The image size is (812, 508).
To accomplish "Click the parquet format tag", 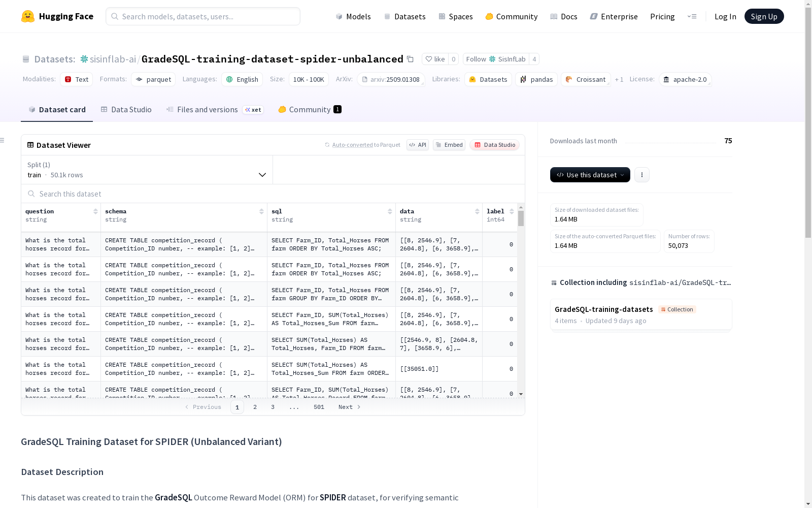I will pos(153,79).
